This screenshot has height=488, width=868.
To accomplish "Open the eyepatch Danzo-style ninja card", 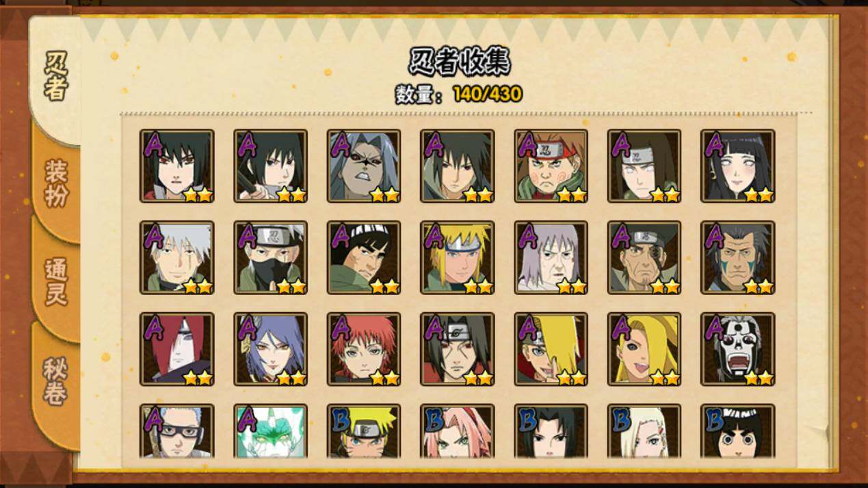I will [x=644, y=257].
